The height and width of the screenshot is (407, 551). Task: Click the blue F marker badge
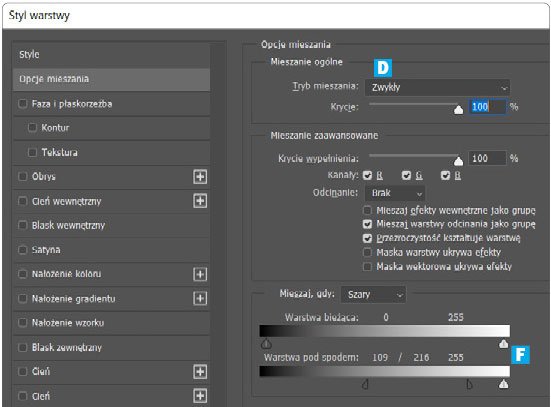click(x=520, y=355)
